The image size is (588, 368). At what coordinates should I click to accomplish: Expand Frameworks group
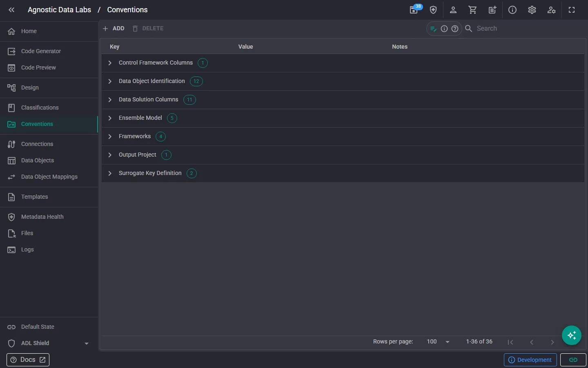(110, 137)
